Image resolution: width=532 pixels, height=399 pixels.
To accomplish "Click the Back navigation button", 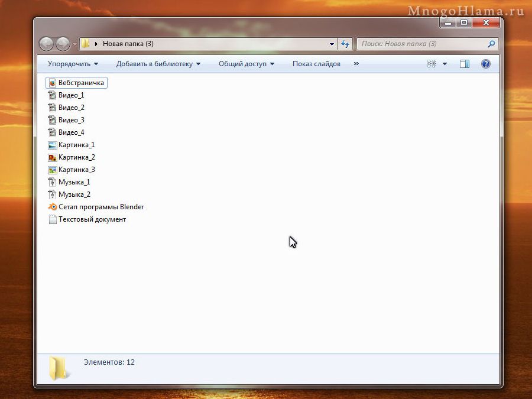I will pos(46,44).
